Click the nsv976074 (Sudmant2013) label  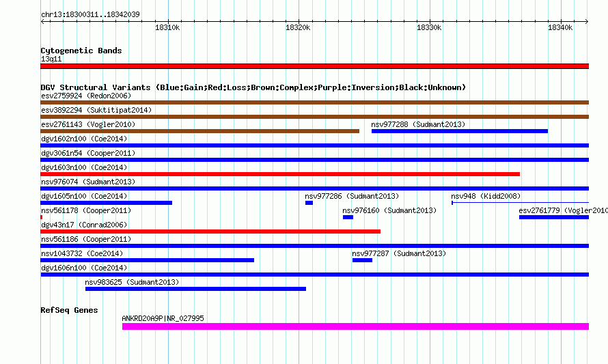88,182
